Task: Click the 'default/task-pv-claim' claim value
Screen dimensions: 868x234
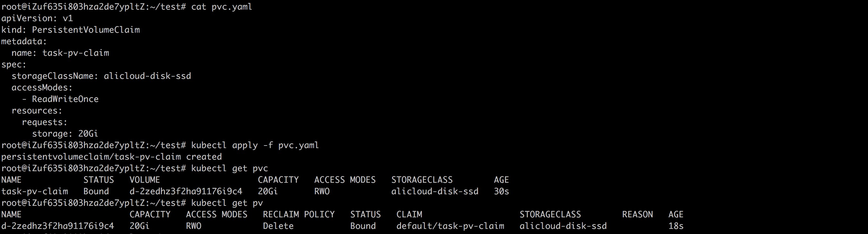Action: click(x=450, y=226)
